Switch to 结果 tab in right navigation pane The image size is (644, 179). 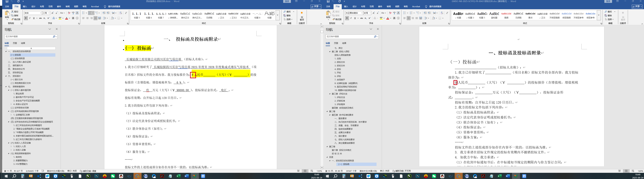pyautogui.click(x=344, y=43)
